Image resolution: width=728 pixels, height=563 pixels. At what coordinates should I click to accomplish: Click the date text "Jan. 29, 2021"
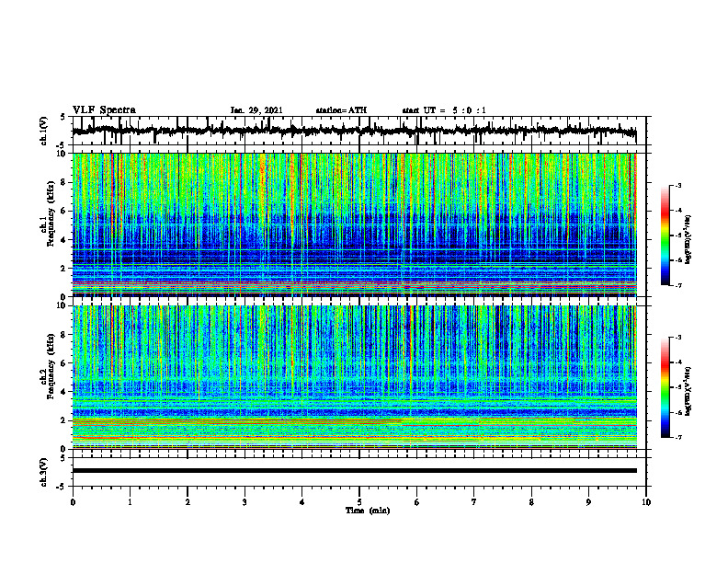(256, 110)
